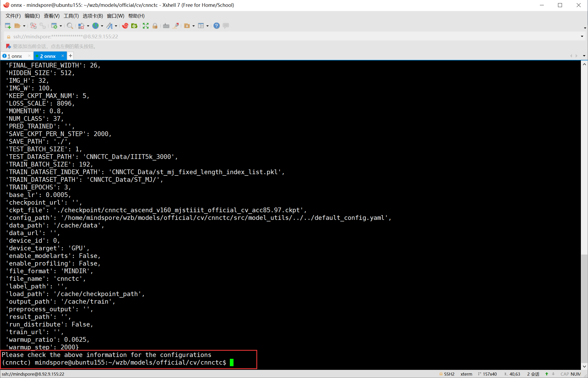
Task: Expand the Properties dropdown arrow
Action: tap(61, 26)
